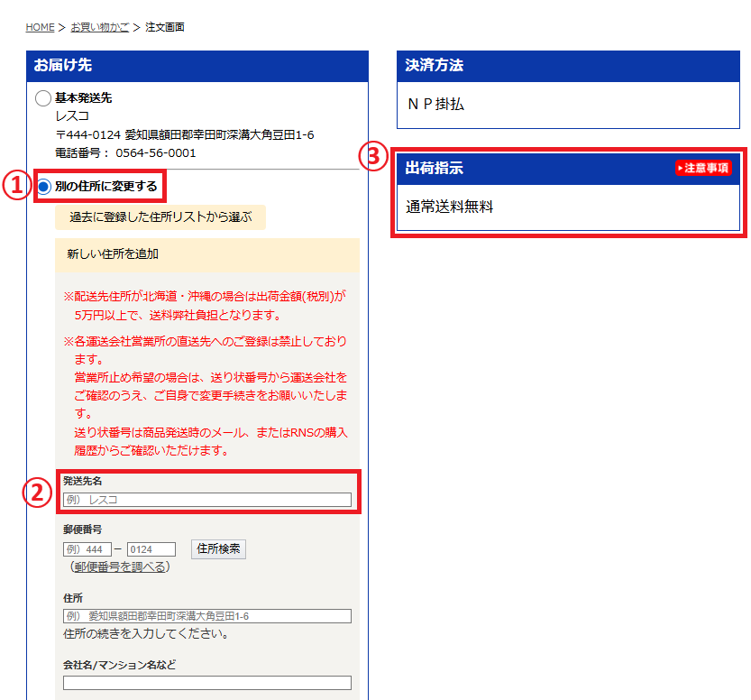Image resolution: width=751 pixels, height=700 pixels.
Task: Focus the 住所 address input field
Action: click(206, 616)
